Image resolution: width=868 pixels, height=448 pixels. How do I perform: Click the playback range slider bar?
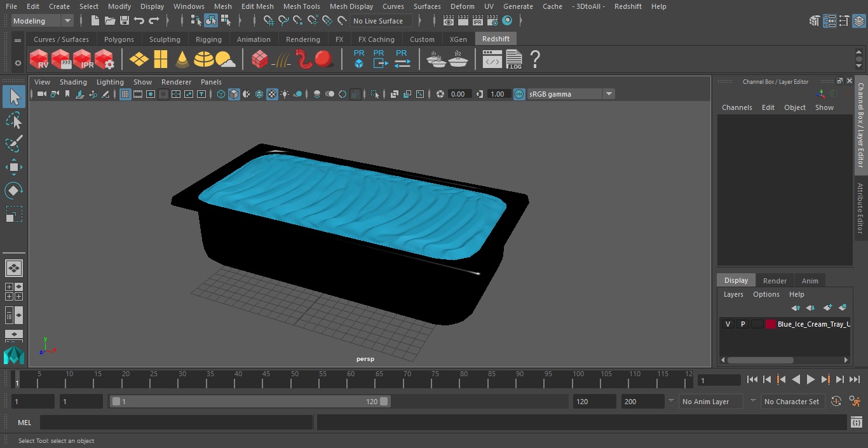click(x=250, y=402)
